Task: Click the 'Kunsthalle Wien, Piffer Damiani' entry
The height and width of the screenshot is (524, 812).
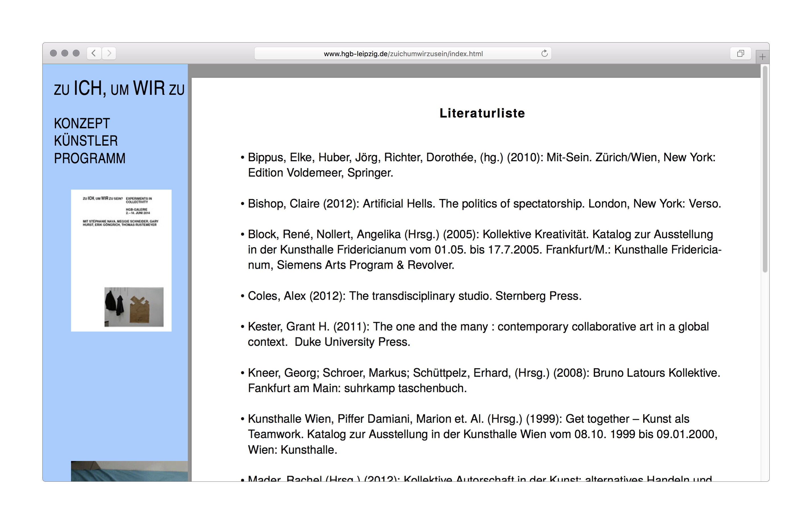Action: coord(479,434)
